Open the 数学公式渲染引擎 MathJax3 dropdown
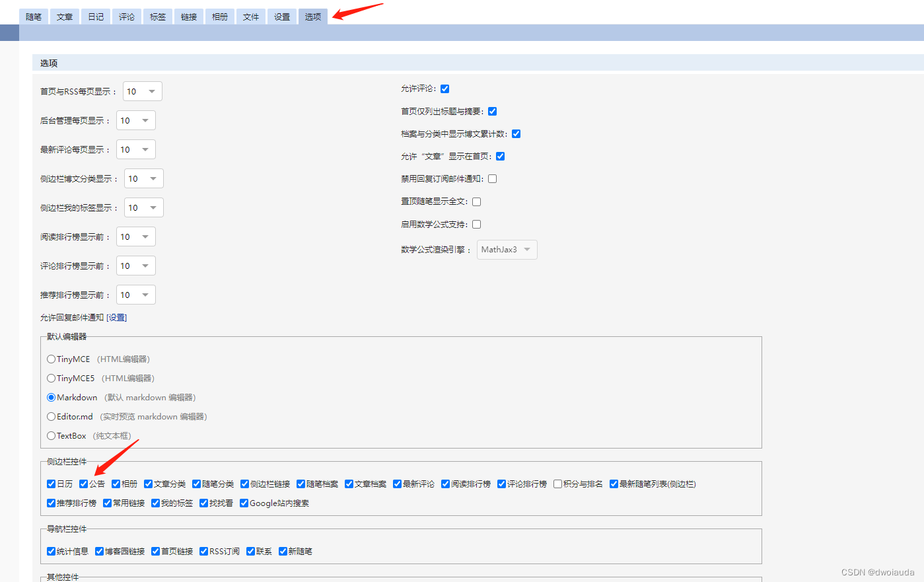Viewport: 924px width, 582px height. pyautogui.click(x=507, y=250)
